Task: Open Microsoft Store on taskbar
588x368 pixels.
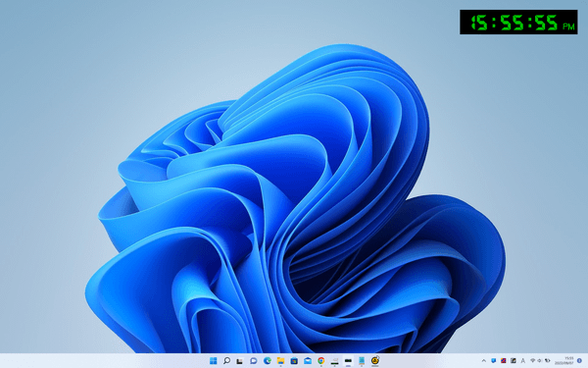Action: pos(294,361)
